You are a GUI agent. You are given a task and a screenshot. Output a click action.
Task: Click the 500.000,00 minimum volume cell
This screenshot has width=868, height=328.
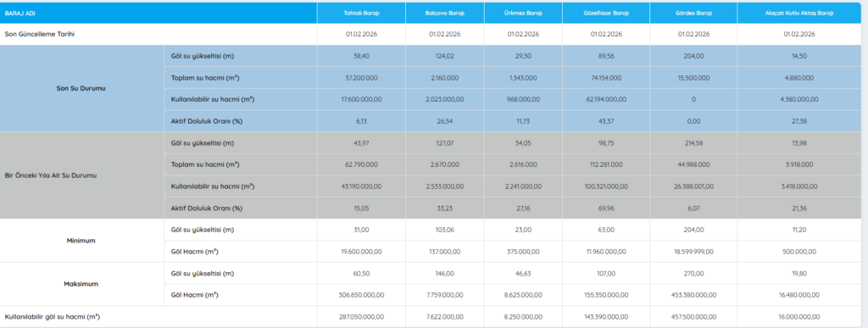pyautogui.click(x=799, y=252)
